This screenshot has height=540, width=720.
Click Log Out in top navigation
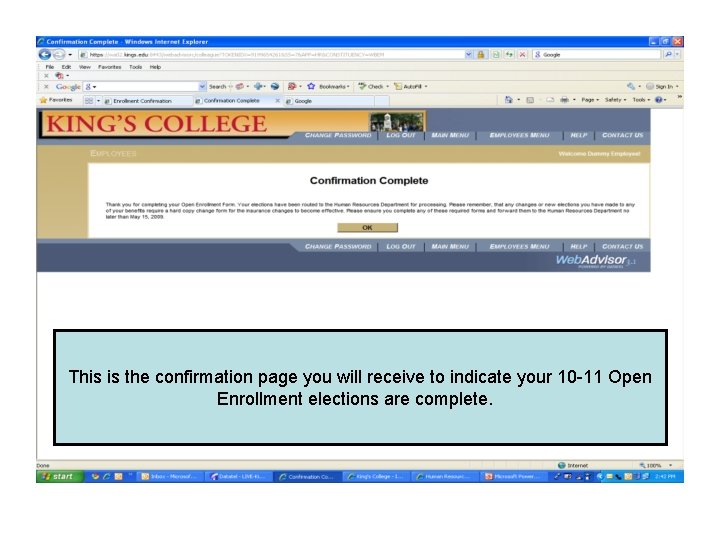pos(401,135)
